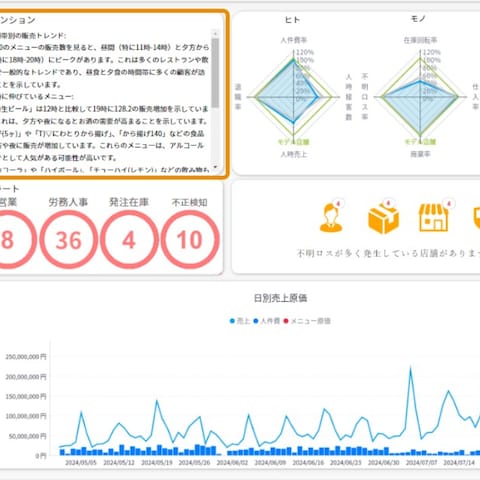480x480 pixels.
Task: Select the 在庫回転率 axis label
Action: pos(420,40)
